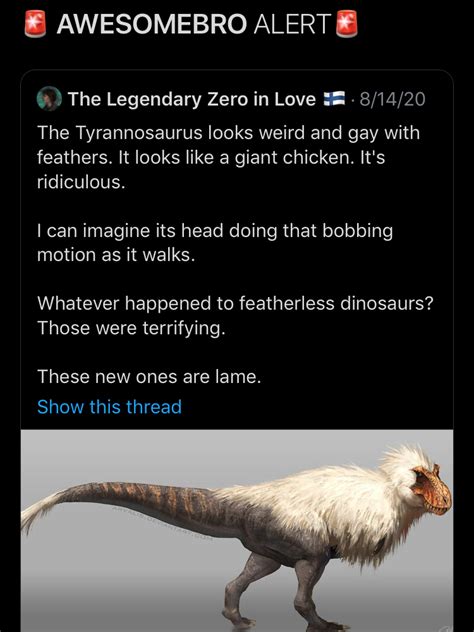Click the Finland flag emoji in username
Image resolution: width=474 pixels, height=632 pixels.
(x=335, y=99)
